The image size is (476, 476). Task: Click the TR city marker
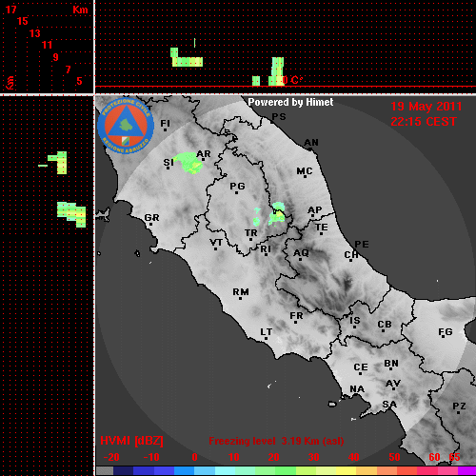click(x=250, y=239)
